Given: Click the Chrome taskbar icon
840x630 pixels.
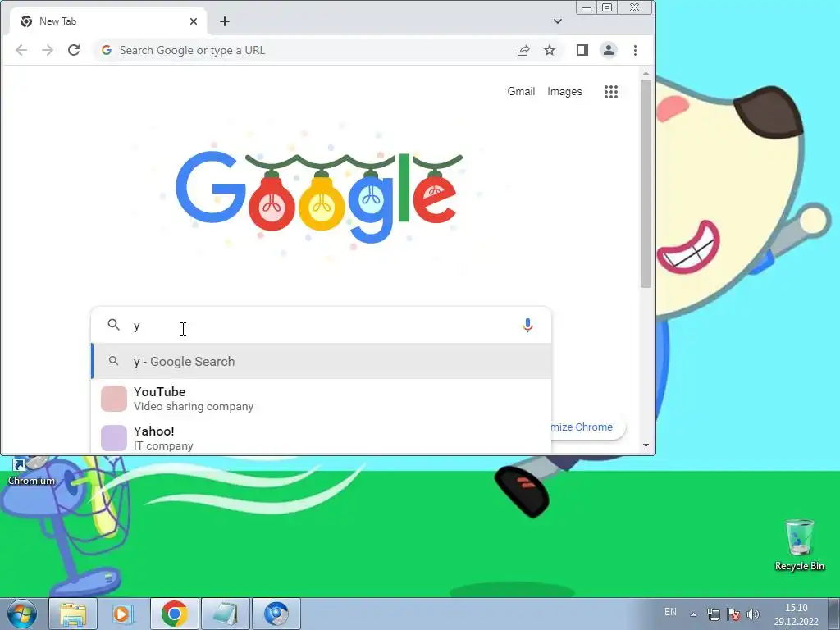Looking at the screenshot, I should click(x=175, y=614).
